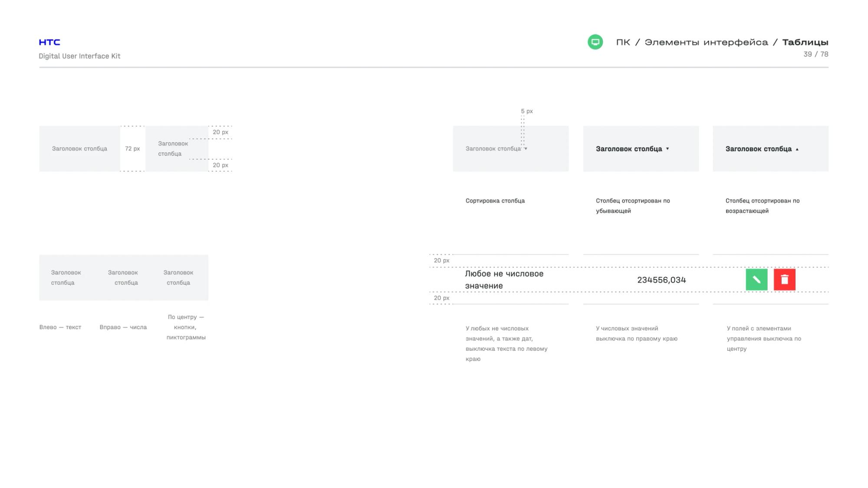868x488 pixels.
Task: Click the green pencil edit button
Action: pos(756,280)
